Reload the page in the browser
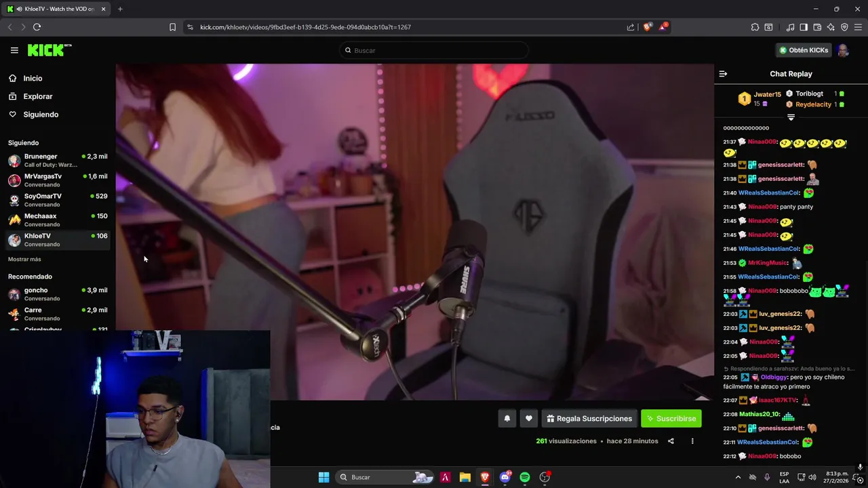The width and height of the screenshot is (868, 488). (x=37, y=27)
